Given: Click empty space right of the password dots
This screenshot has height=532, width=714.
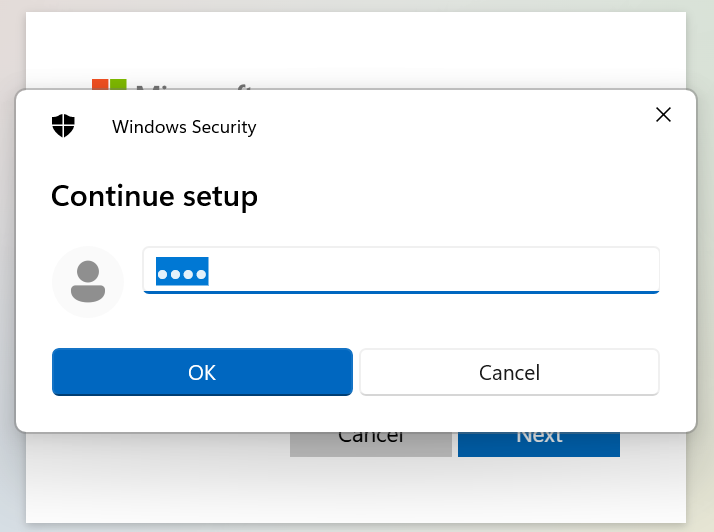Looking at the screenshot, I should [430, 270].
